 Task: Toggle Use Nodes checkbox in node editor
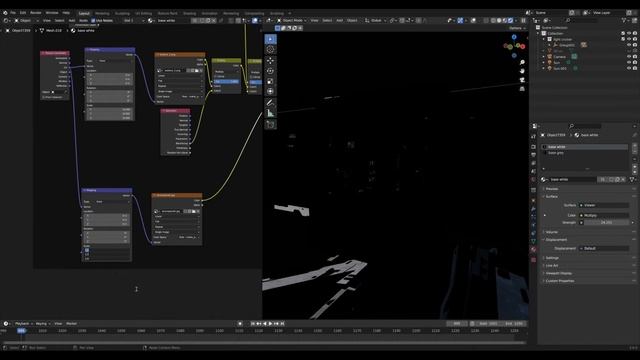point(93,20)
